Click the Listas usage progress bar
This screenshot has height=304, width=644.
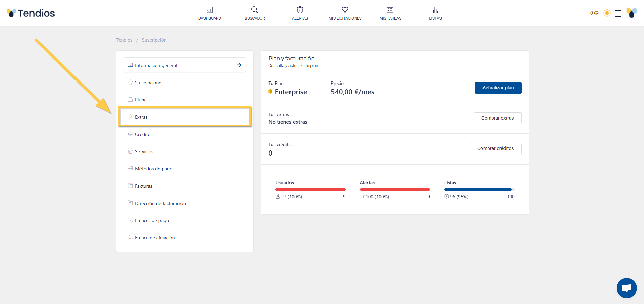[x=479, y=189]
